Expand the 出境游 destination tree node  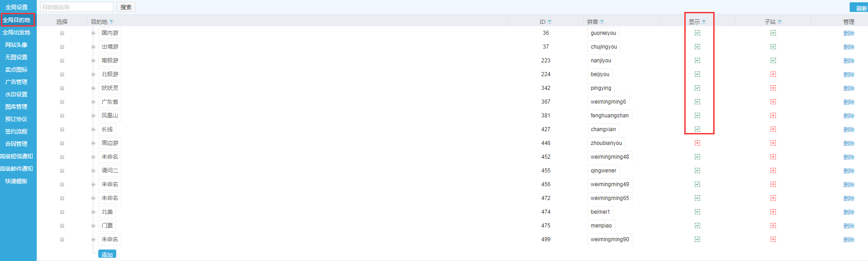[x=93, y=47]
